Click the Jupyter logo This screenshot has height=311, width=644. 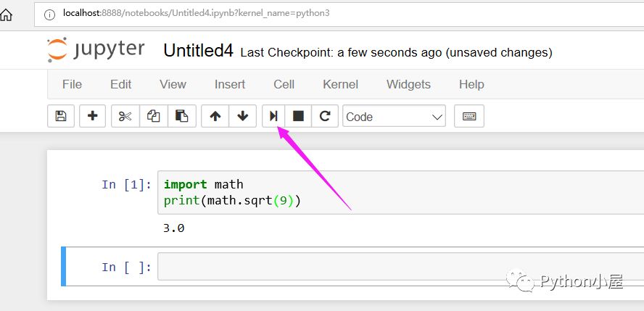point(96,50)
